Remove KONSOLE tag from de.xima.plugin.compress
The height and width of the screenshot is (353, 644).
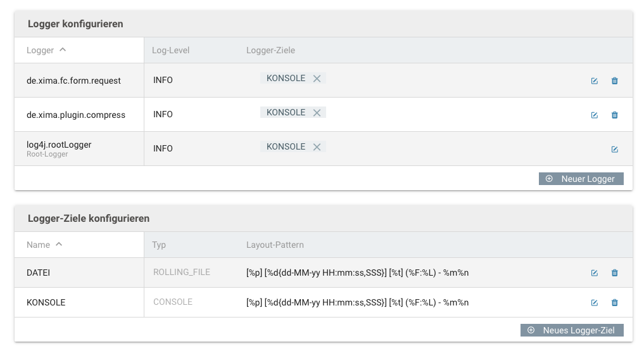[317, 113]
